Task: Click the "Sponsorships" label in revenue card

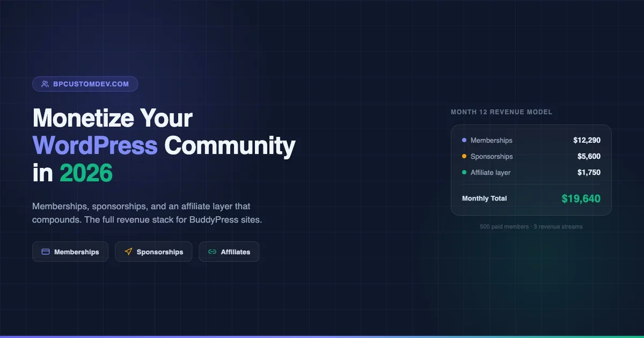Action: click(x=492, y=157)
